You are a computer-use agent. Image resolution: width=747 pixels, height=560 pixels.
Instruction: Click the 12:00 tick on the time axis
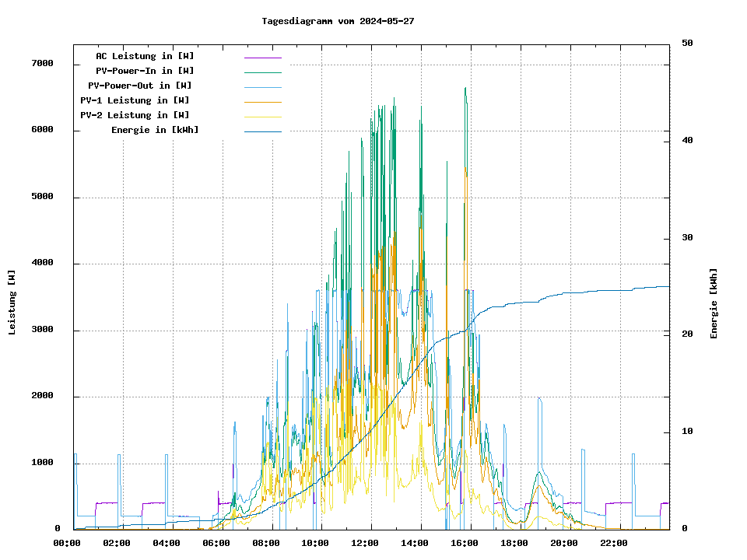(x=365, y=543)
